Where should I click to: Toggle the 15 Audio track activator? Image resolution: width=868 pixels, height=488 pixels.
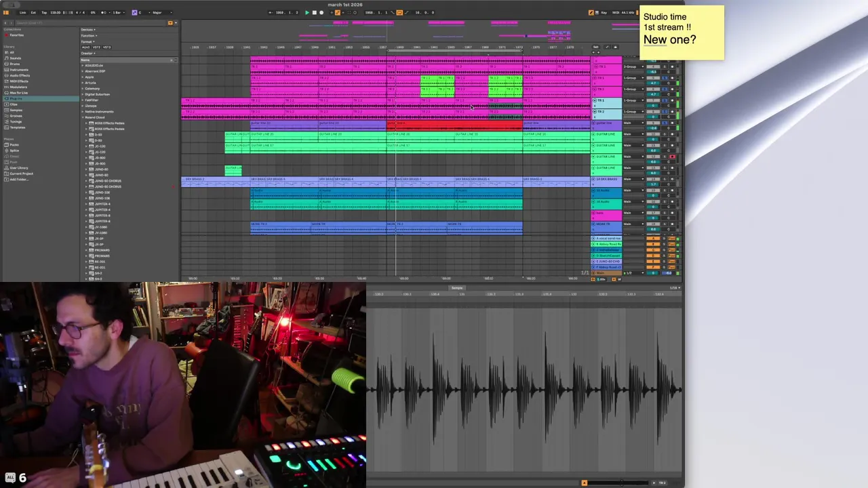[x=653, y=190]
